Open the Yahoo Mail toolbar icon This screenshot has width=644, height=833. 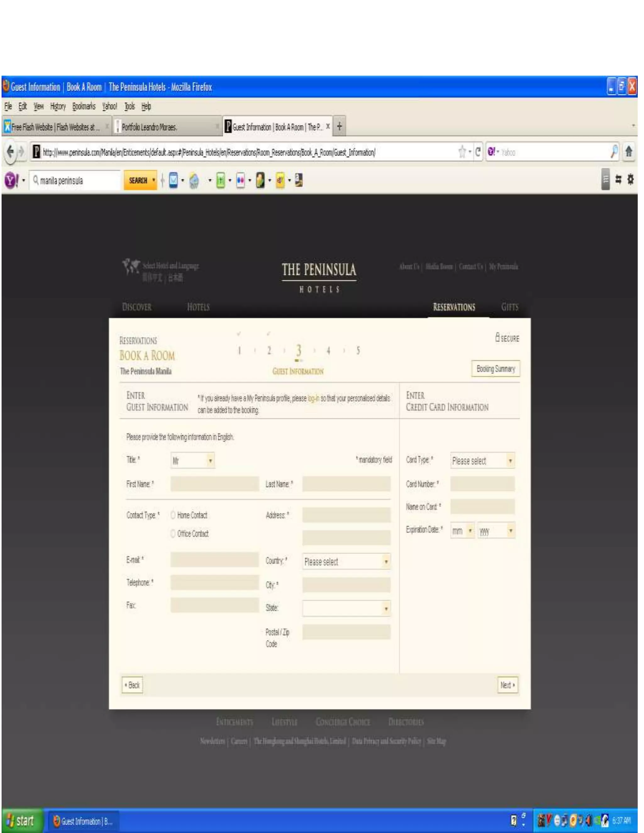click(174, 180)
